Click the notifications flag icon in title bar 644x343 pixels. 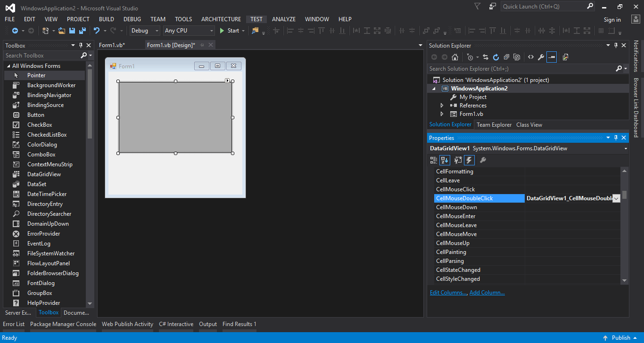tap(478, 6)
